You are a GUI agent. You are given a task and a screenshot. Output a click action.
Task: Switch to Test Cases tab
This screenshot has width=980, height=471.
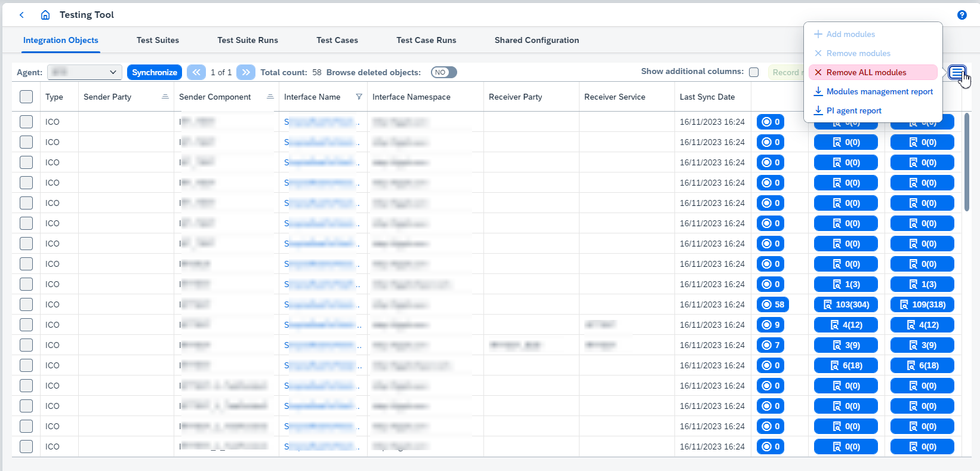tap(337, 41)
